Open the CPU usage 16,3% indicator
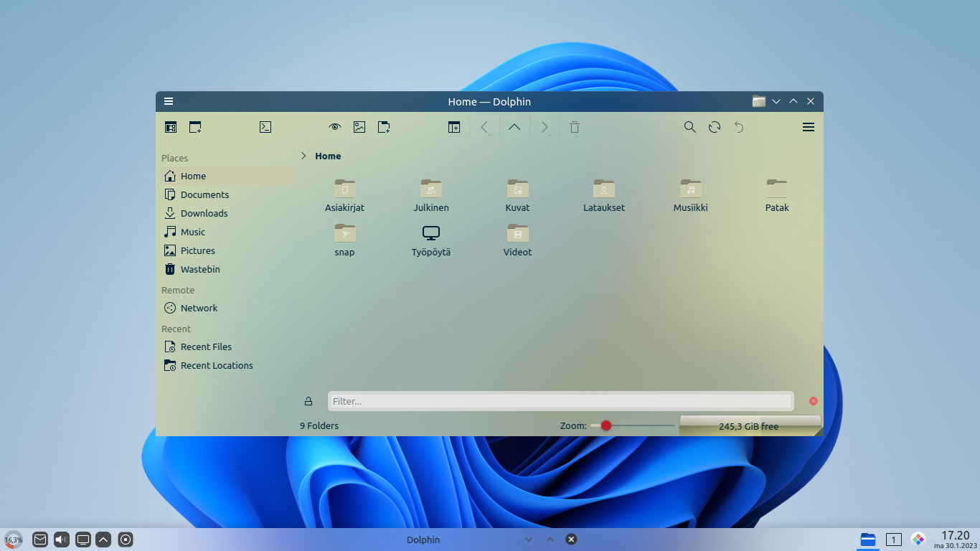This screenshot has width=980, height=551. (x=14, y=540)
